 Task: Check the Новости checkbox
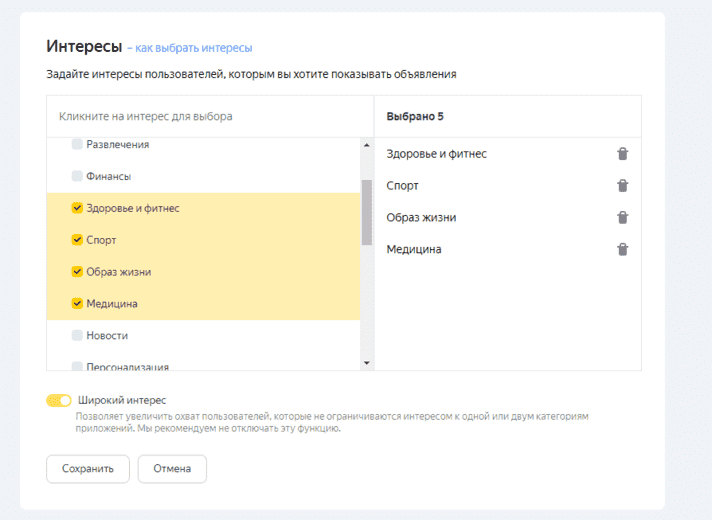coord(77,335)
